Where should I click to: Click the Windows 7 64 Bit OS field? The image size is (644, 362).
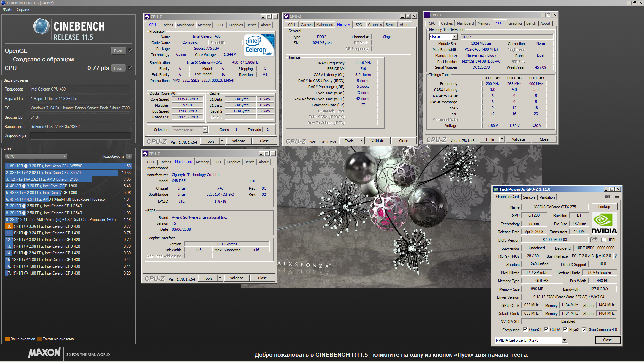pos(80,108)
